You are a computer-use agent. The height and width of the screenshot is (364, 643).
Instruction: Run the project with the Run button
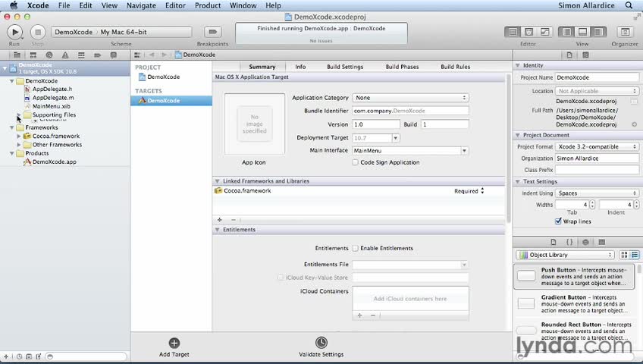(x=14, y=32)
